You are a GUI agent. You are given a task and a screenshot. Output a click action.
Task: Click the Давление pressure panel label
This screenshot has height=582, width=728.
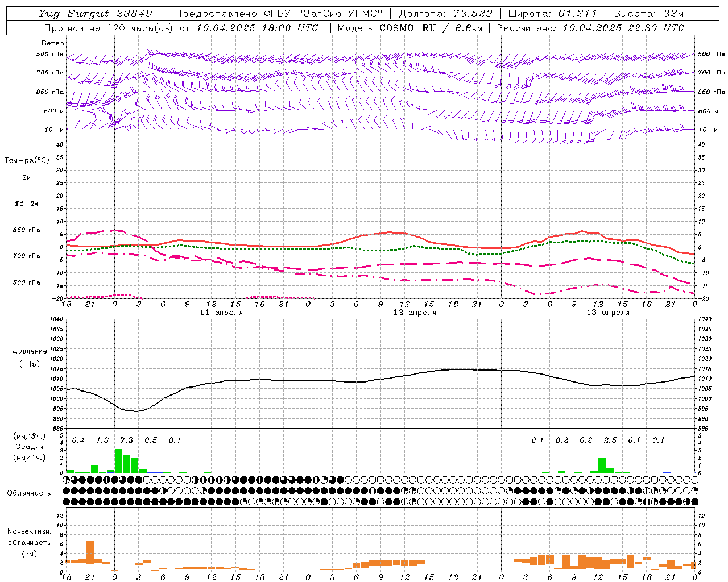(30, 351)
